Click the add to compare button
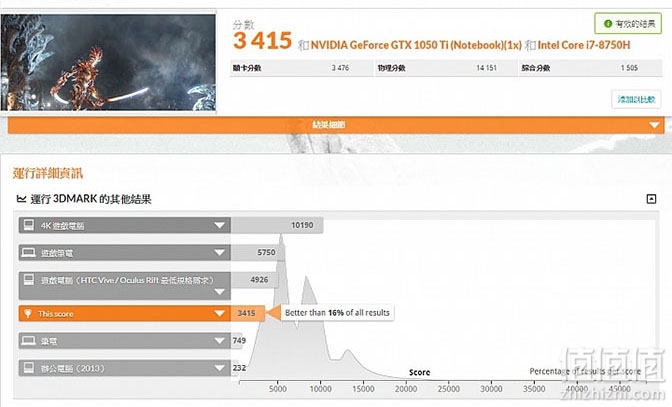672x407 pixels. [x=636, y=99]
